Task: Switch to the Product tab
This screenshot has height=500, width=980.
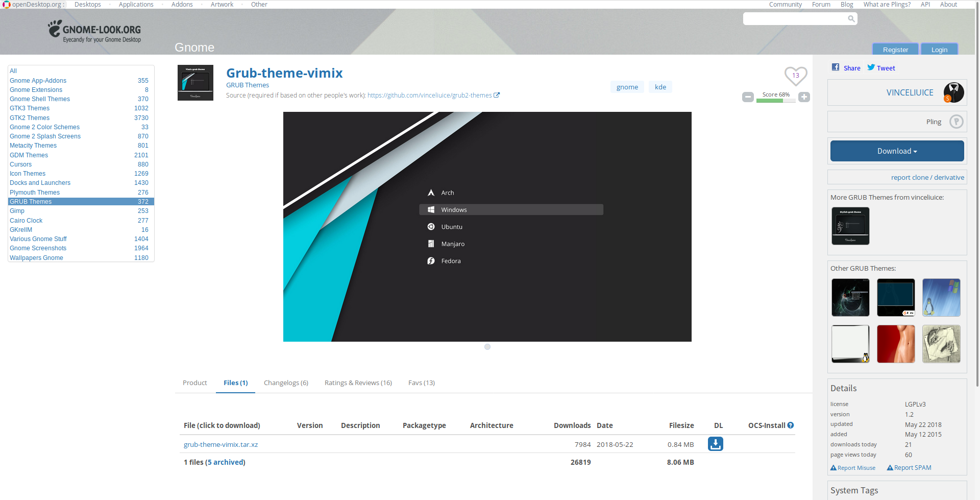Action: [194, 383]
